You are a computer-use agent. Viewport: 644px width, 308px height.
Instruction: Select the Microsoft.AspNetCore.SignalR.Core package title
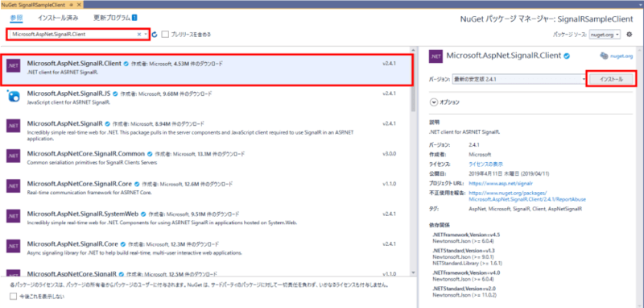pos(80,183)
